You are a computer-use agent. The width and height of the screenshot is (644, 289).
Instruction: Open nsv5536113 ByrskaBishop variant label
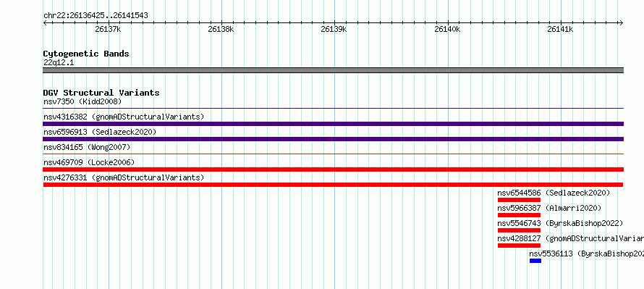click(587, 254)
